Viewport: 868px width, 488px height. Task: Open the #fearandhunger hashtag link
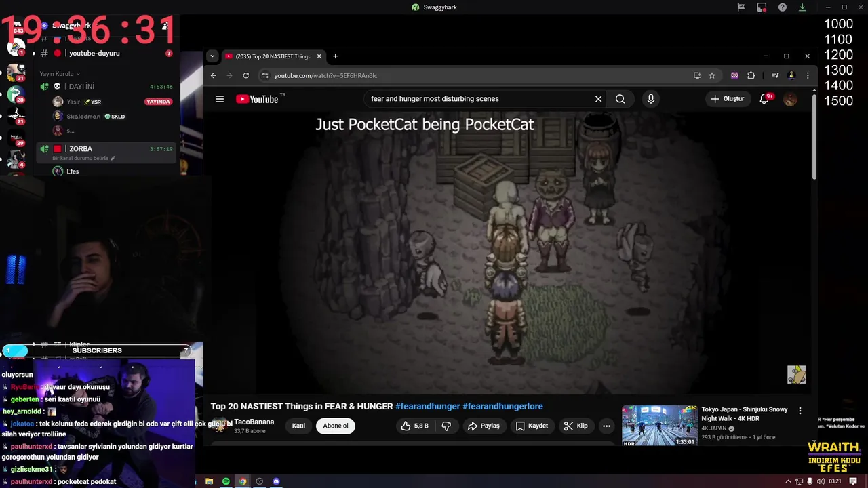pyautogui.click(x=428, y=406)
